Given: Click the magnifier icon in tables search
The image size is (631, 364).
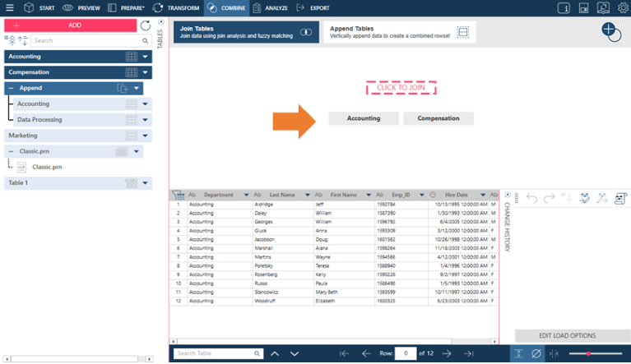Looking at the screenshot, I should 146,40.
